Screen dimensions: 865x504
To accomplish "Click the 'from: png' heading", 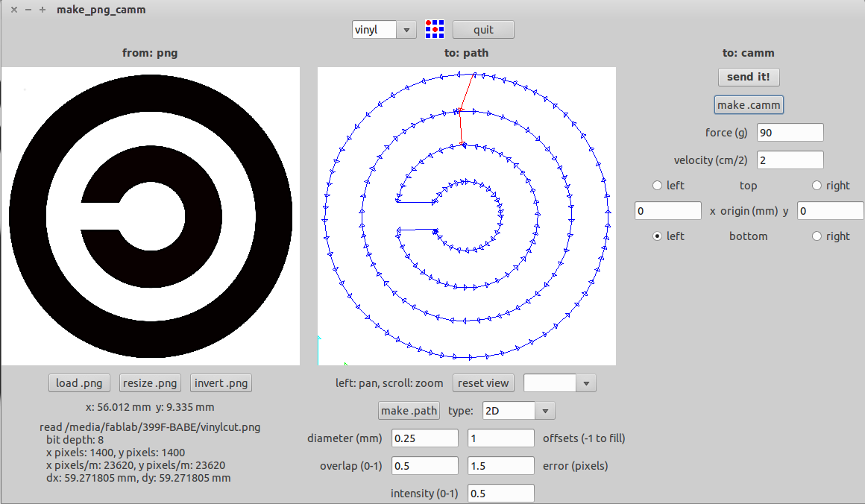I will click(x=150, y=53).
